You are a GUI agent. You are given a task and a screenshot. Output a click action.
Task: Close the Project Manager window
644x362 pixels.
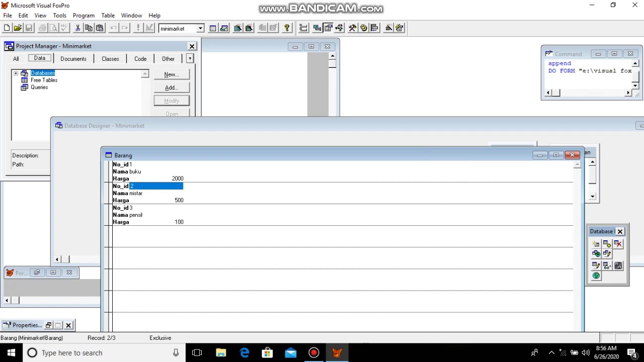point(192,46)
